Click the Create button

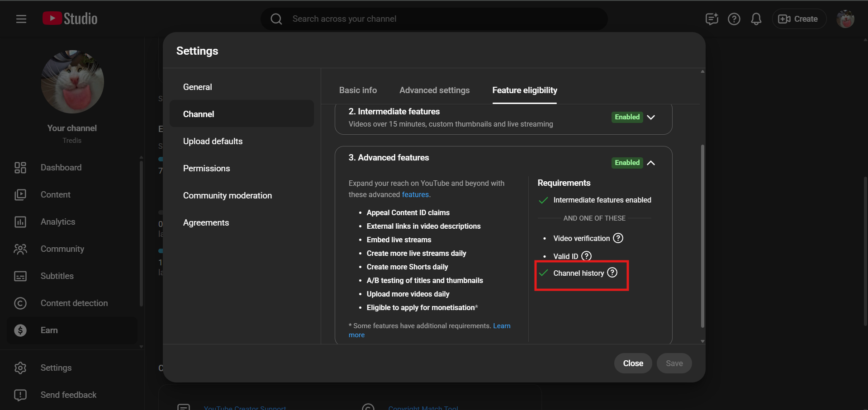tap(798, 19)
